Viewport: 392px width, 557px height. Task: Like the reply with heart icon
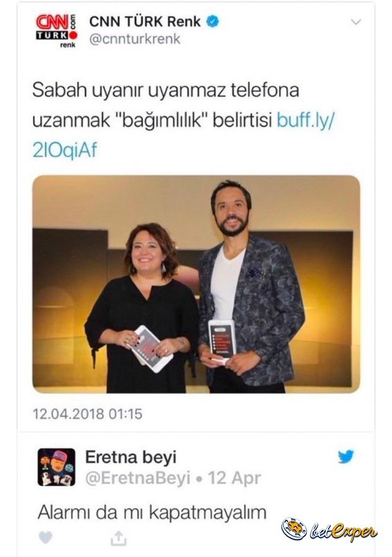click(45, 537)
